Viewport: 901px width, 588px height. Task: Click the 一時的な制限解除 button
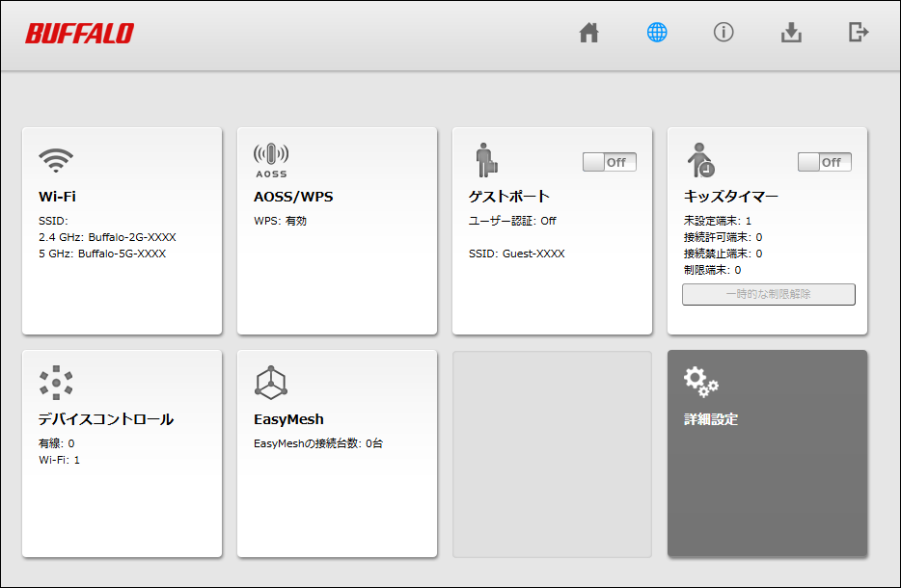[x=768, y=295]
